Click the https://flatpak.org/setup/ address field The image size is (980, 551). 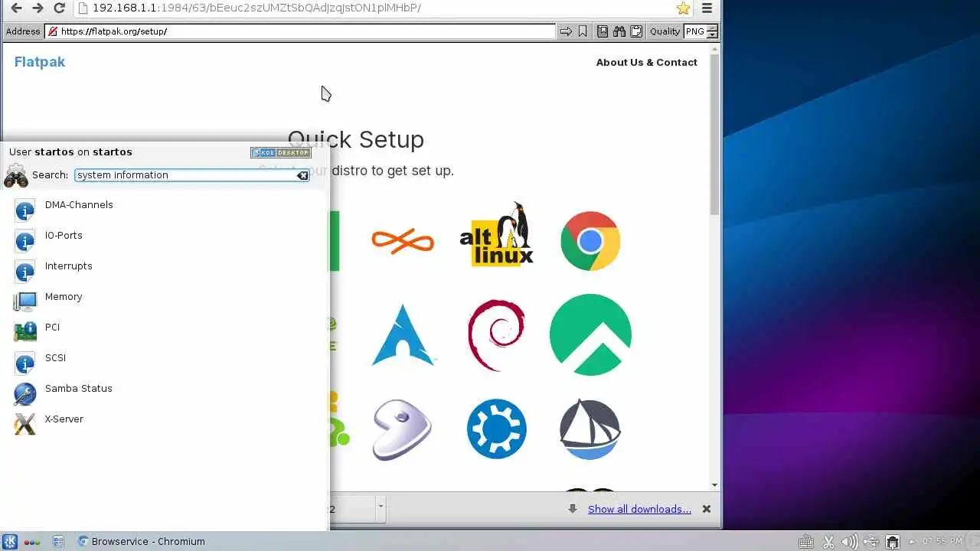(x=301, y=31)
